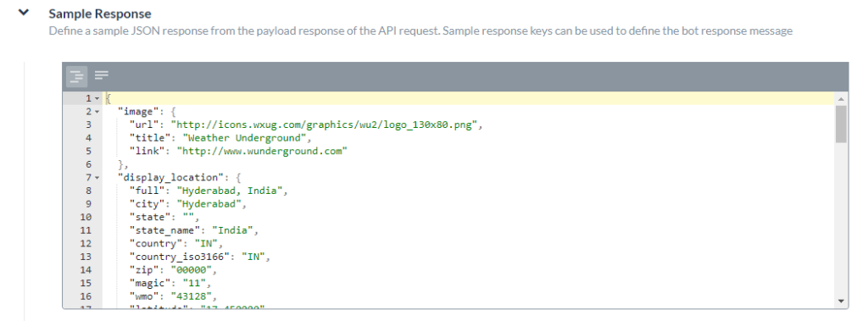
Task: Click the "00000" zip value
Action: (x=191, y=270)
